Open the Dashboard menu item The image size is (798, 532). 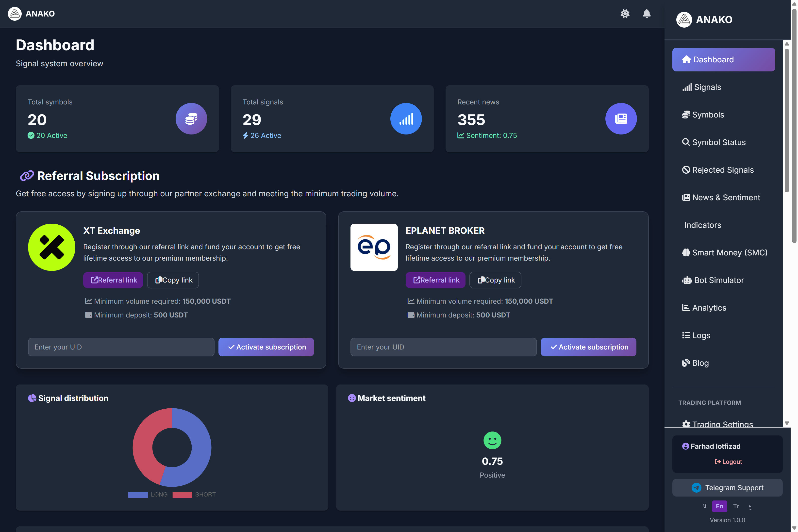(724, 59)
